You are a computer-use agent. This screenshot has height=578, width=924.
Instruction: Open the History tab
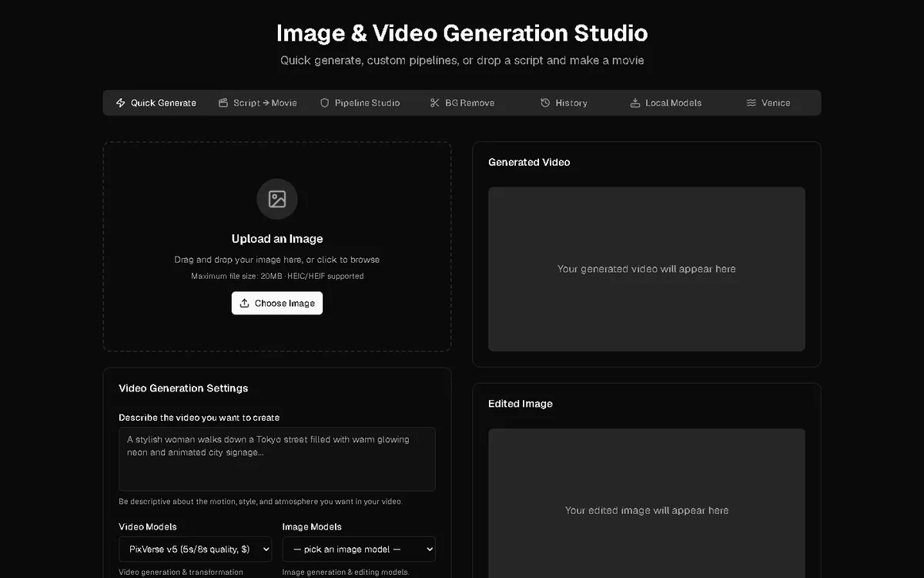(x=564, y=102)
